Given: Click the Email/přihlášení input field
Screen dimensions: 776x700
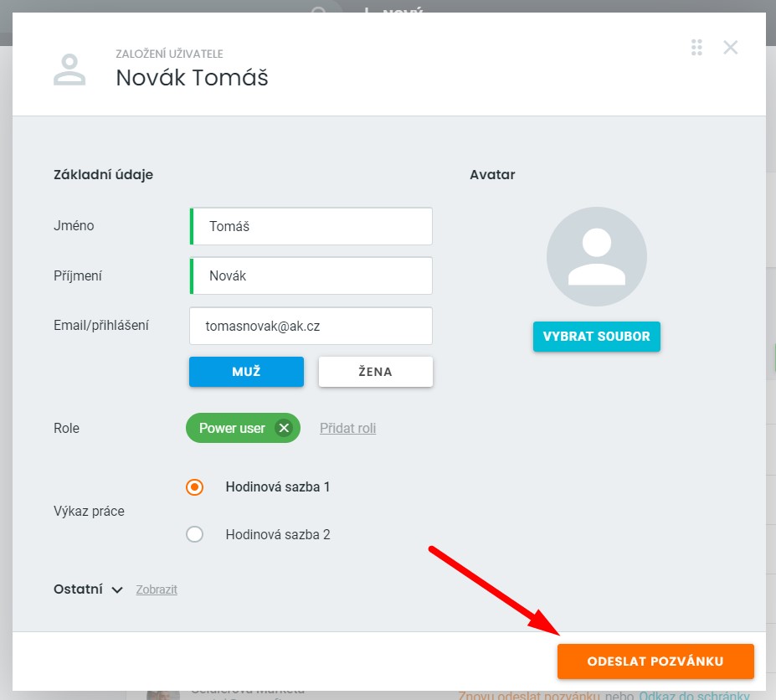Looking at the screenshot, I should (x=311, y=326).
